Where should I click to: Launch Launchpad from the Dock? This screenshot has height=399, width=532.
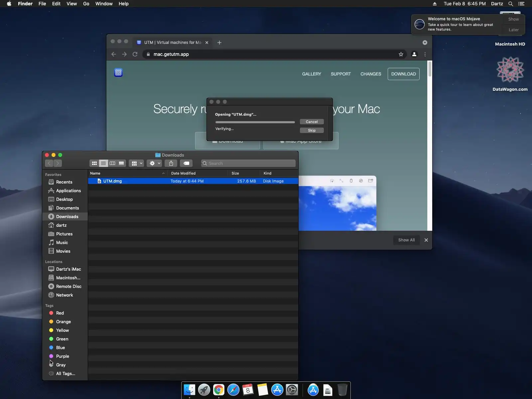(204, 390)
